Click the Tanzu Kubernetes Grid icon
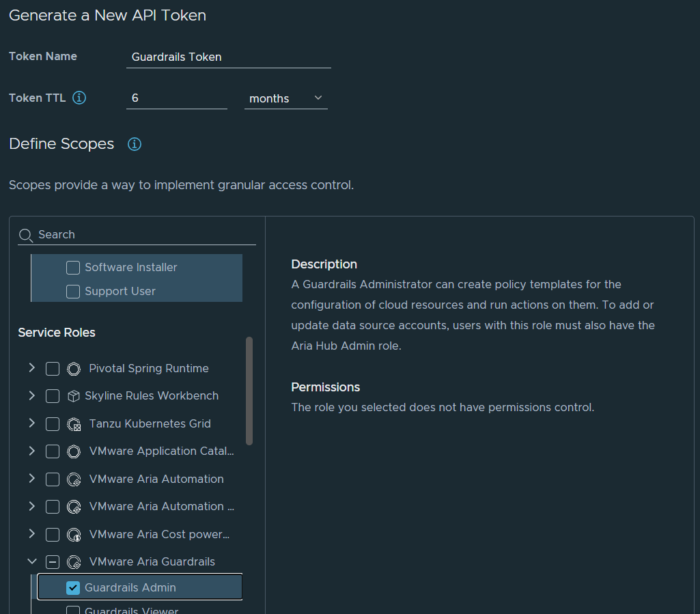The image size is (700, 614). (x=74, y=424)
